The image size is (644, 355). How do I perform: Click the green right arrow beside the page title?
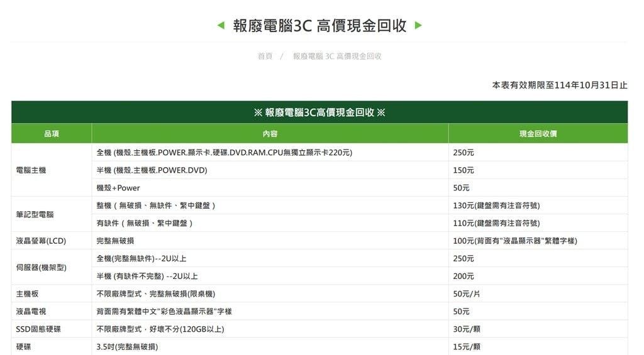click(x=419, y=26)
